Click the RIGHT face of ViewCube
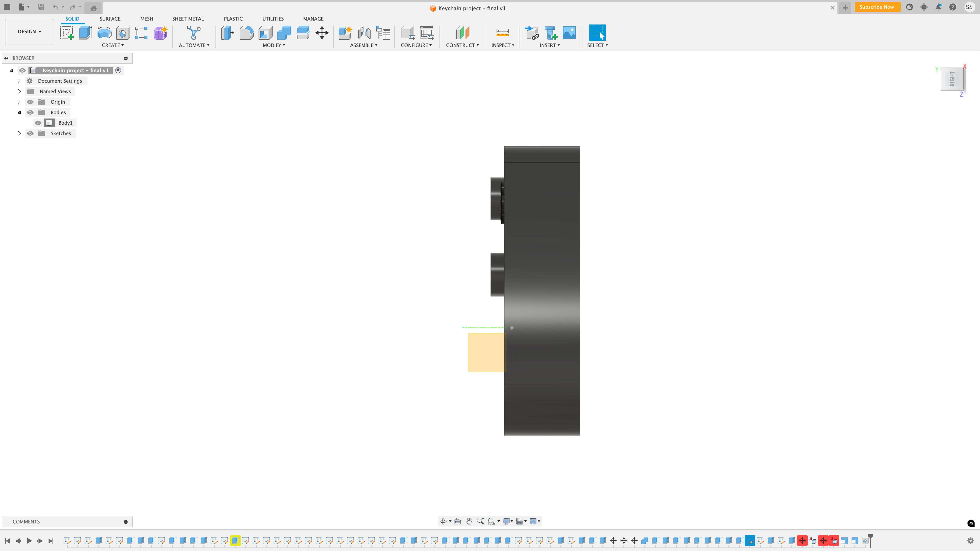 (x=952, y=79)
